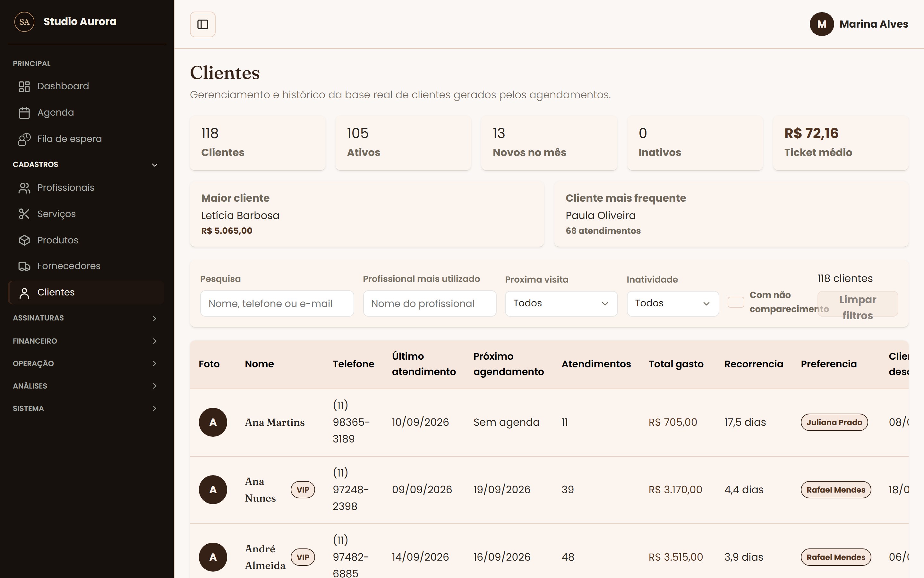Click Letícia Barbosa in Maior cliente card
The image size is (924, 578).
pos(240,215)
